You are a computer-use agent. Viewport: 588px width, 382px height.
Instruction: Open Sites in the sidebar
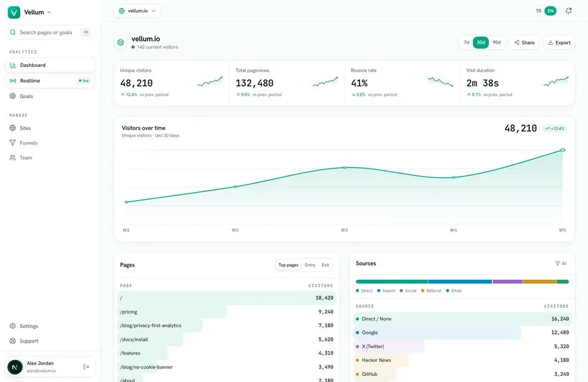[x=50, y=128]
